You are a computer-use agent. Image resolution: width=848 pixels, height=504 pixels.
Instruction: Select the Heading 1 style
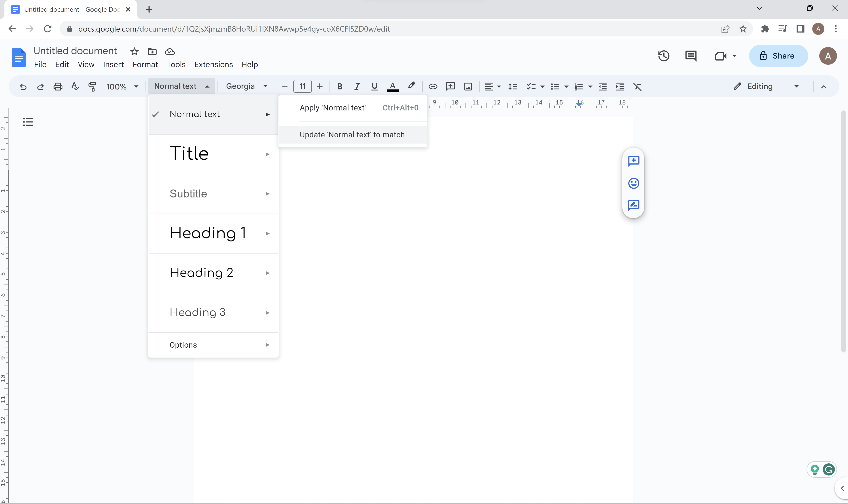click(x=214, y=233)
